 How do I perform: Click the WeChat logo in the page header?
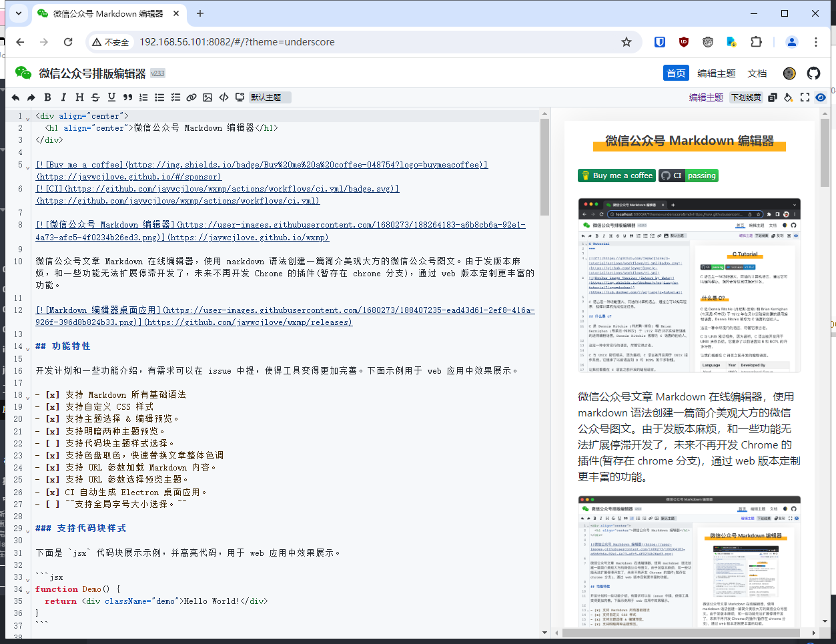pyautogui.click(x=23, y=73)
